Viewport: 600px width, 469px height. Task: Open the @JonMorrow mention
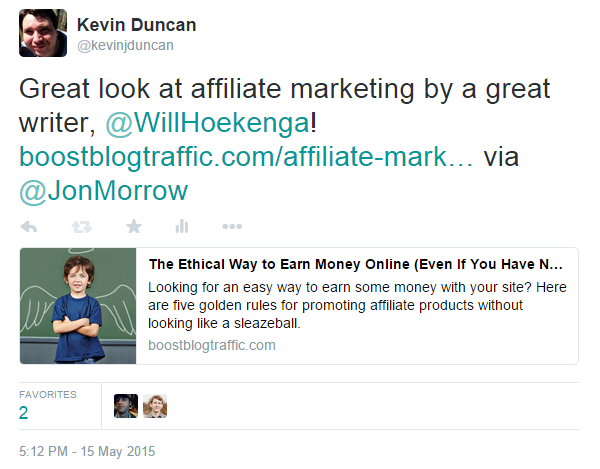(103, 191)
